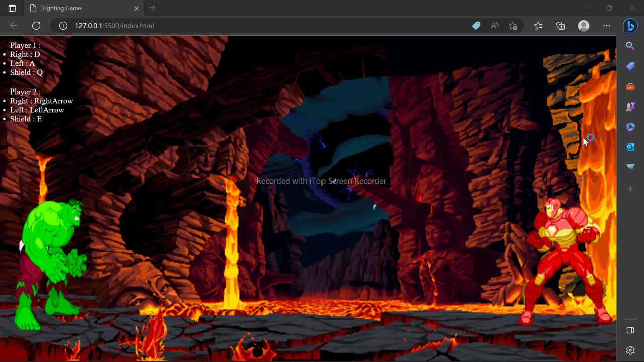Click the blue price tag shopping icon in address bar
Screen dimensions: 644x362
476,26
